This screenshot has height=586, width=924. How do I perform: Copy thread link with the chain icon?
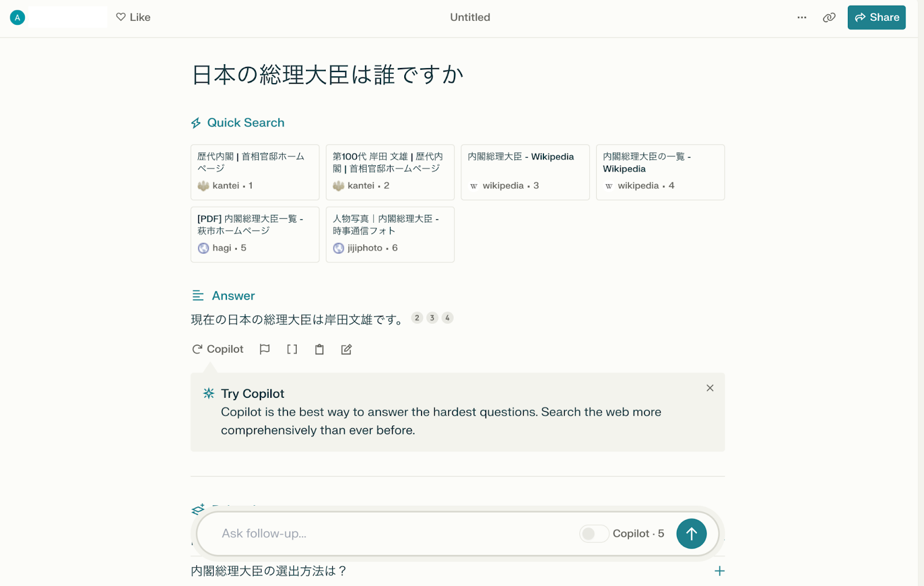(x=829, y=17)
